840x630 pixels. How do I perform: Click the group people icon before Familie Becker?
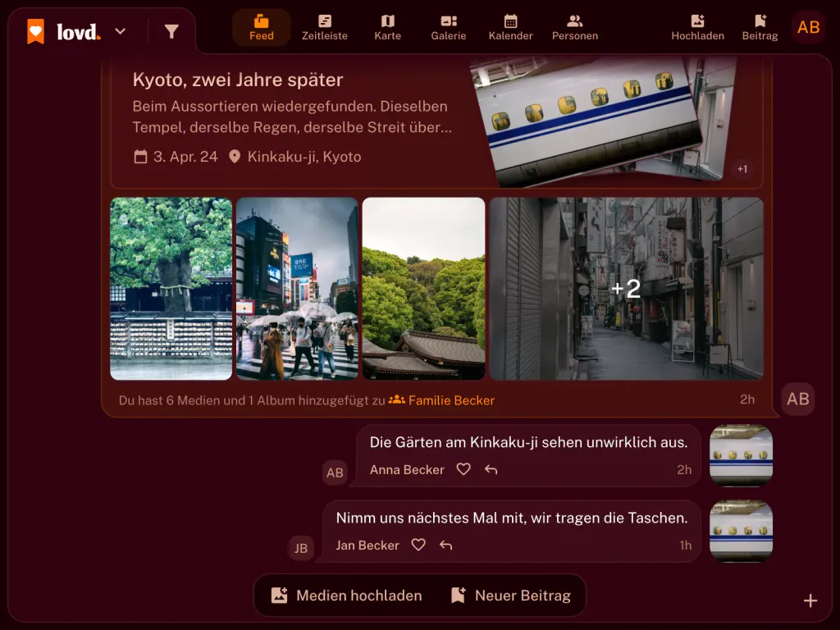click(x=396, y=400)
